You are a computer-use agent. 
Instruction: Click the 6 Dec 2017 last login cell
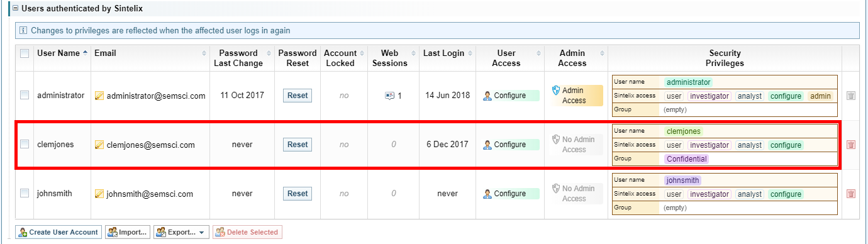pos(447,145)
